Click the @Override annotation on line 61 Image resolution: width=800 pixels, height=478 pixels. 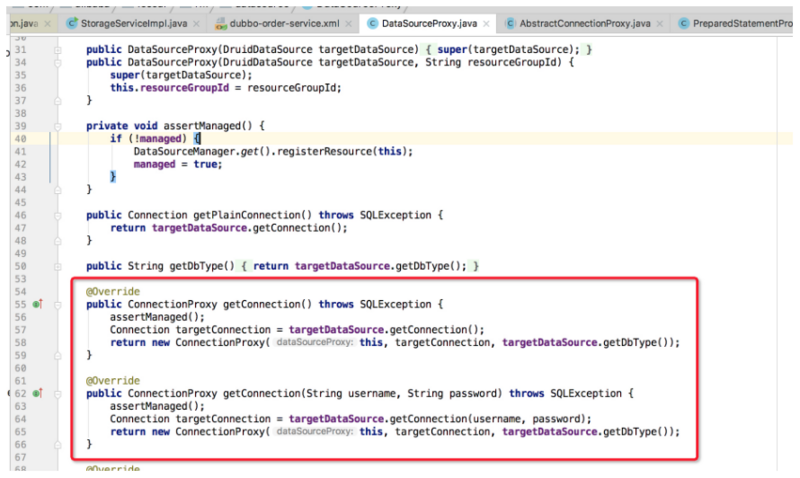(113, 381)
